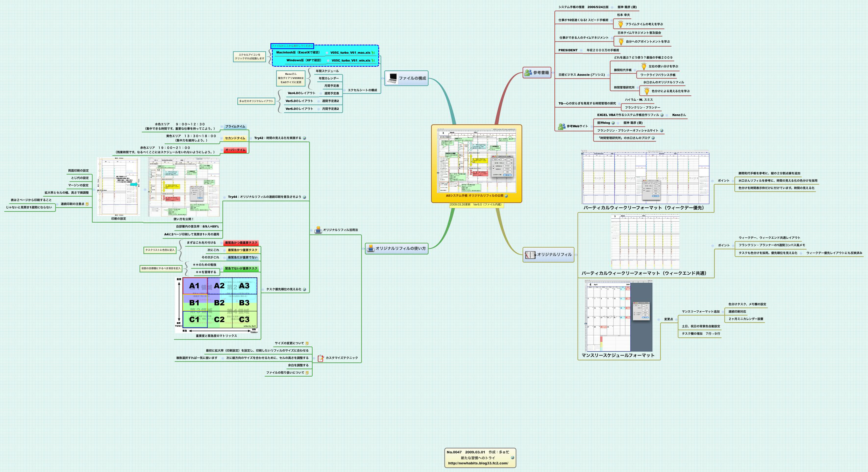Click the light bulb near プライムタイムの考えを学ぶ
The image size is (868, 472).
(x=621, y=25)
